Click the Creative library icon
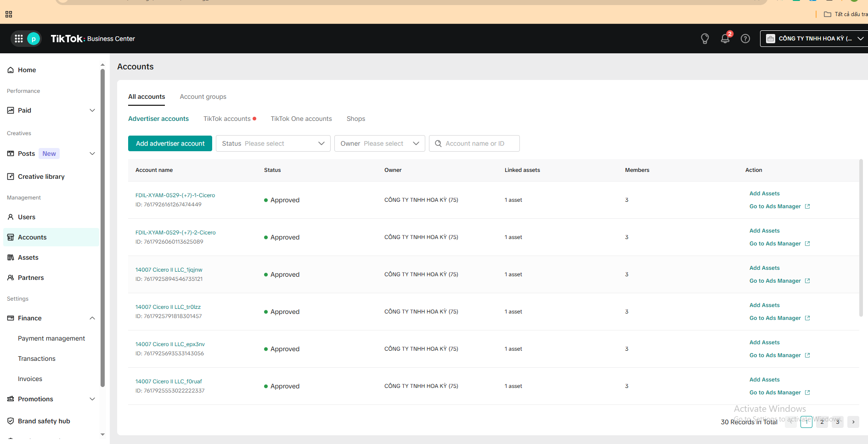868x444 pixels. (x=11, y=176)
